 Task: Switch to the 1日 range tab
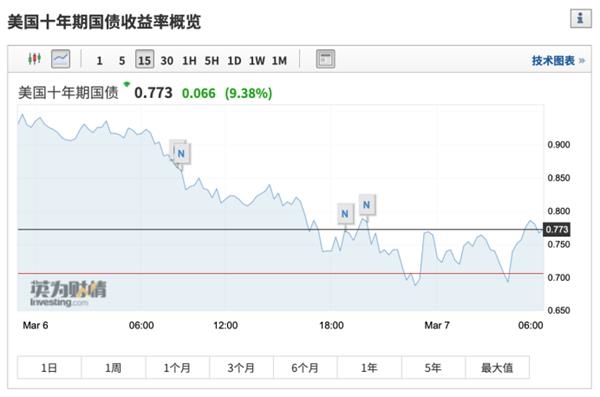[49, 368]
